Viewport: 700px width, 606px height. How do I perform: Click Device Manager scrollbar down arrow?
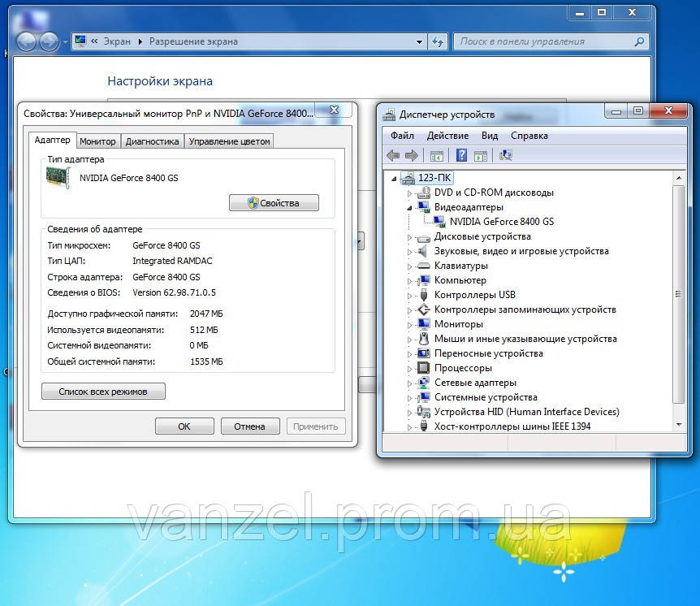pyautogui.click(x=679, y=425)
